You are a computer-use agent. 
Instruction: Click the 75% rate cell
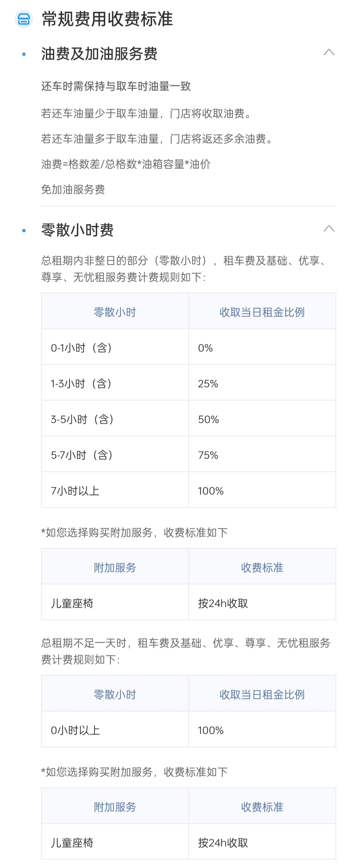262,454
